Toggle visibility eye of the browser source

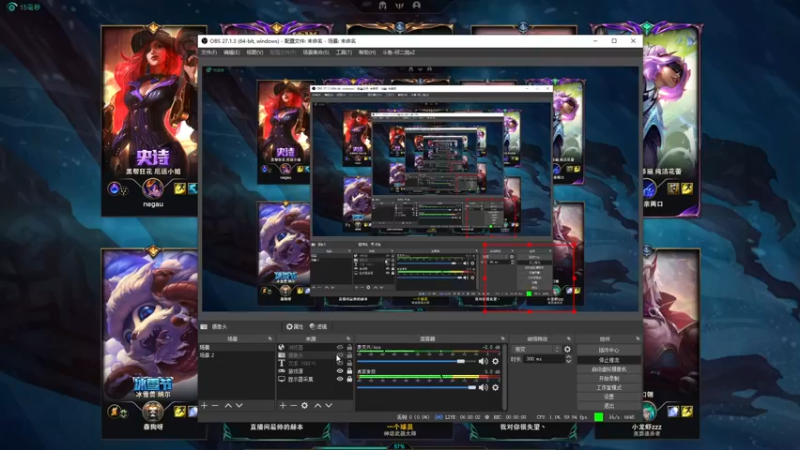pos(340,347)
